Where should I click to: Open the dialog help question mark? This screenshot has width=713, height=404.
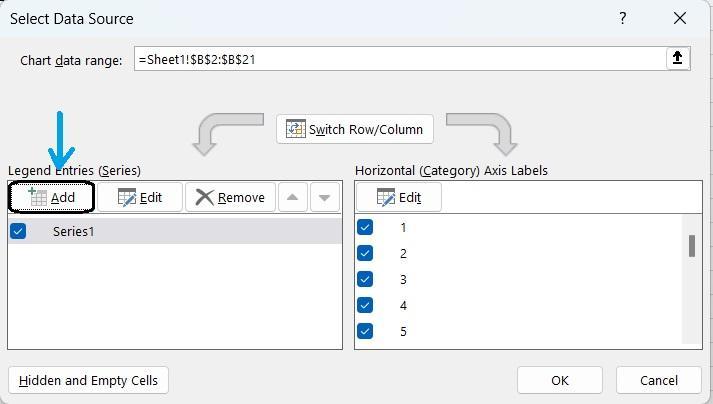point(623,18)
